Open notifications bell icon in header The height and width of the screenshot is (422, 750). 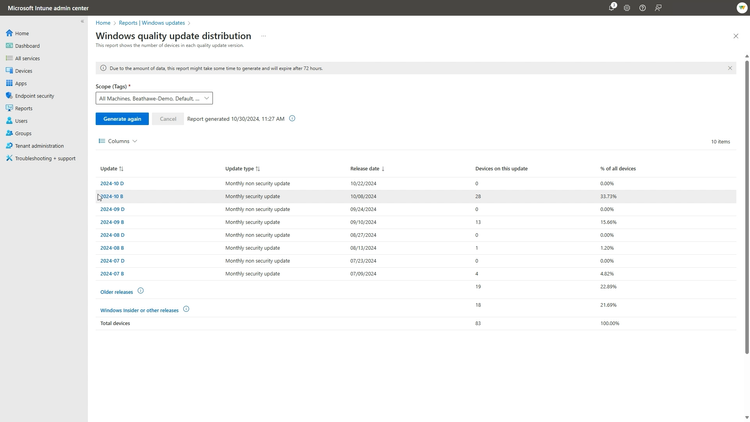point(612,7)
